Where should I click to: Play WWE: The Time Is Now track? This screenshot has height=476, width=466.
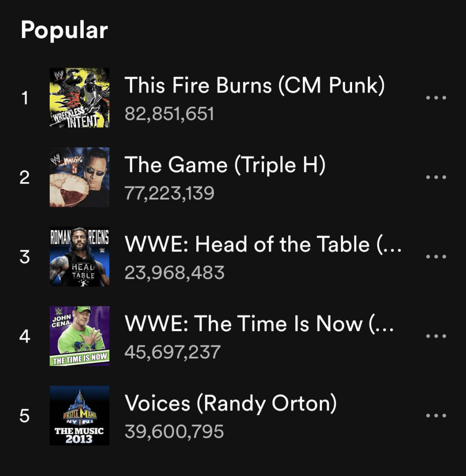pyautogui.click(x=259, y=324)
